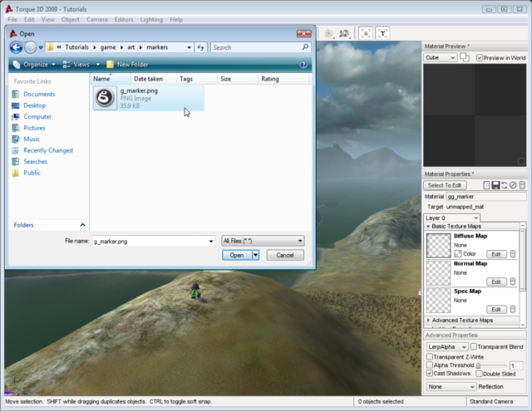Image resolution: width=532 pixels, height=411 pixels.
Task: Click the Back arrow in Open dialog
Action: click(16, 47)
